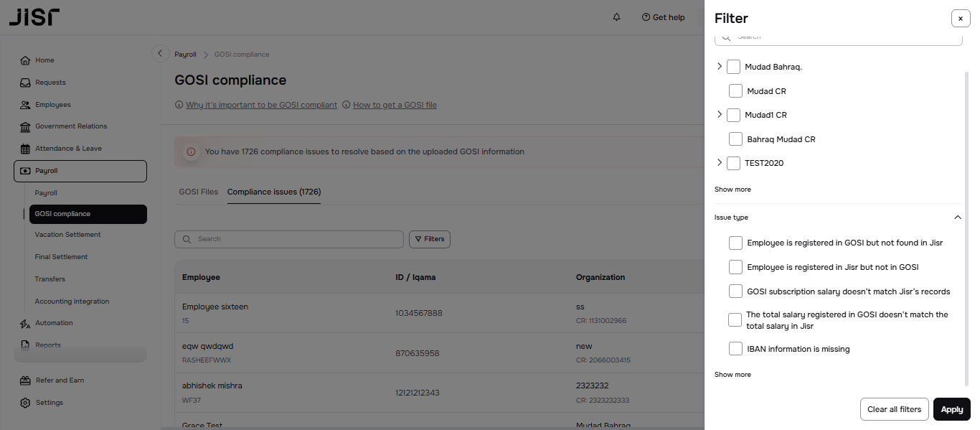Select Employee registered in Jisr but not in GOSI
This screenshot has height=430, width=980.
pyautogui.click(x=735, y=267)
